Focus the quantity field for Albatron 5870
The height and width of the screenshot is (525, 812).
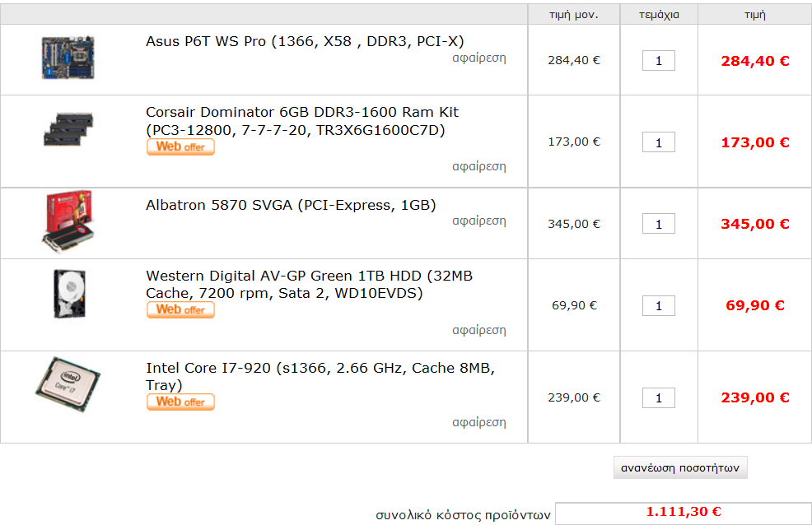[x=659, y=224]
